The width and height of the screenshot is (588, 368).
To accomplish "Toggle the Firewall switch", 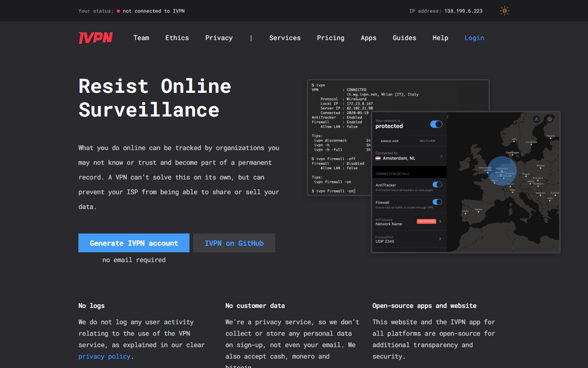I will tap(437, 202).
